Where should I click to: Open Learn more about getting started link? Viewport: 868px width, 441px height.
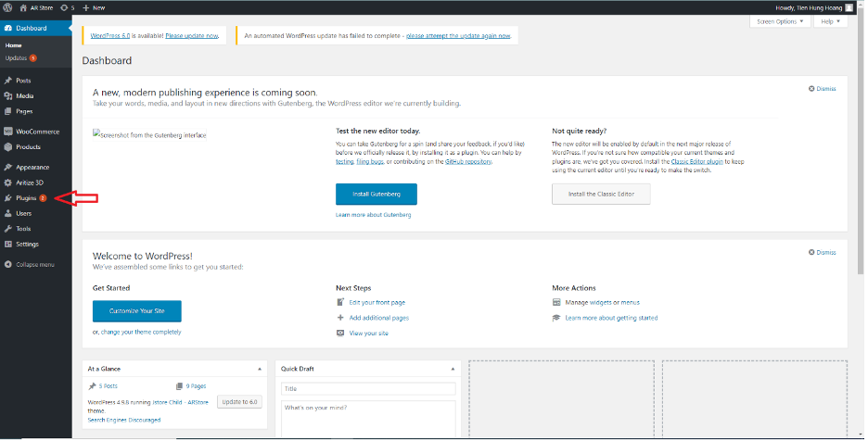coord(612,318)
